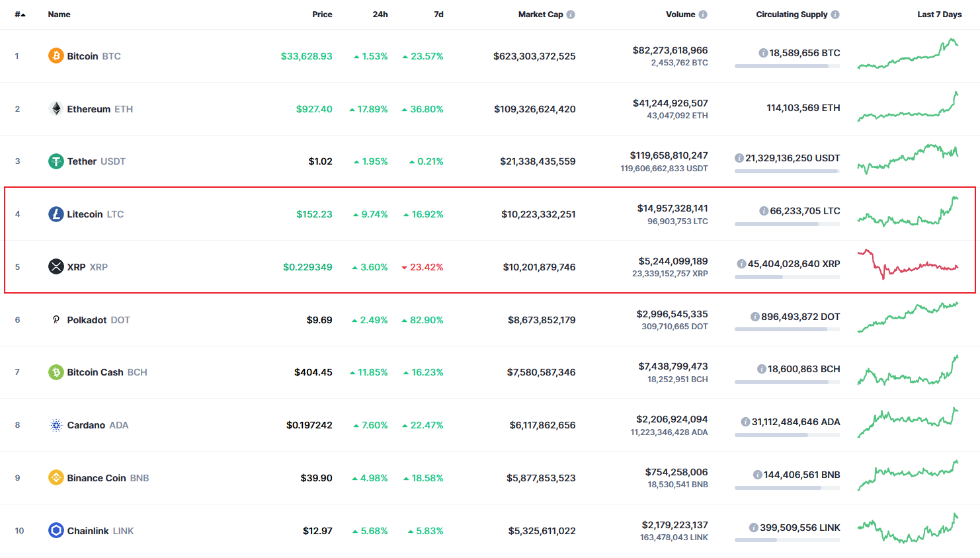980x558 pixels.
Task: Open the Polkadot DOT coin page
Action: tap(99, 320)
